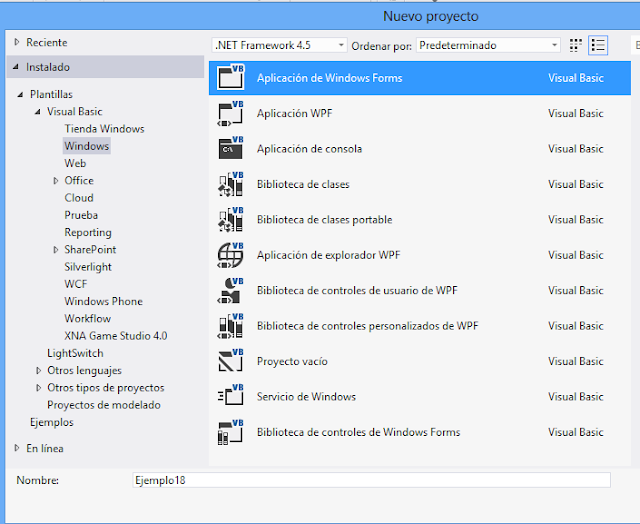
Task: Select the Cloud template category
Action: [x=79, y=198]
